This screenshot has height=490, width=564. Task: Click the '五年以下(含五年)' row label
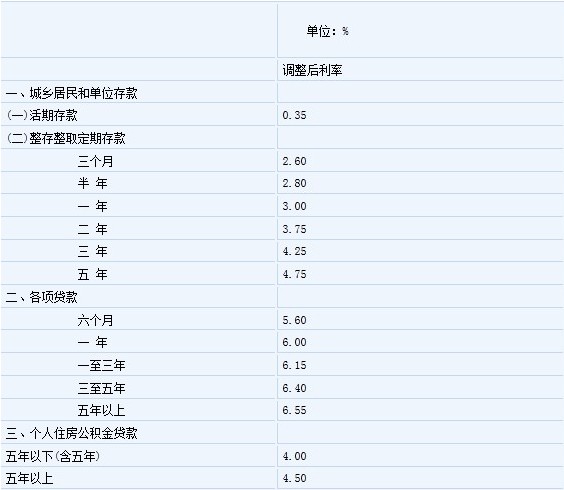[53, 456]
